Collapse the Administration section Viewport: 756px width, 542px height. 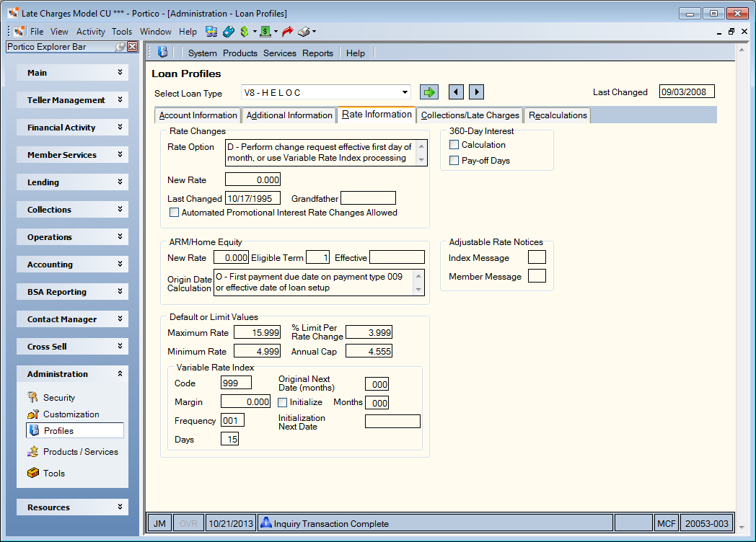tap(72, 374)
